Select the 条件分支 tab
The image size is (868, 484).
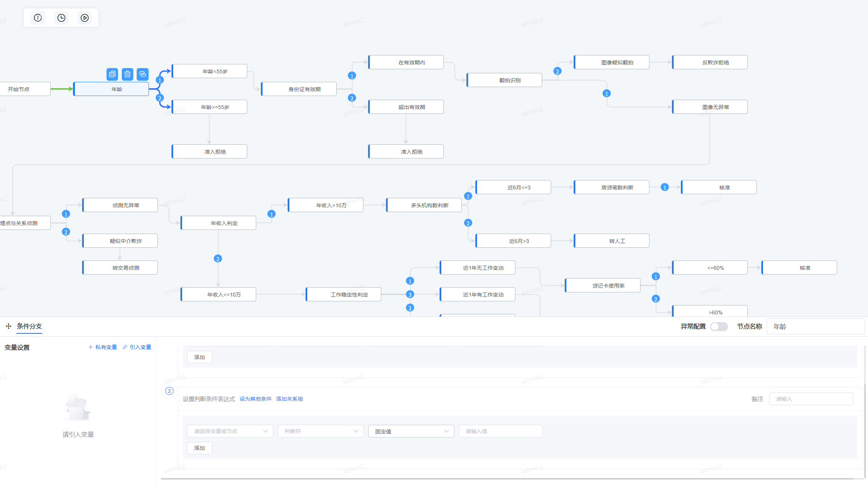pos(29,326)
